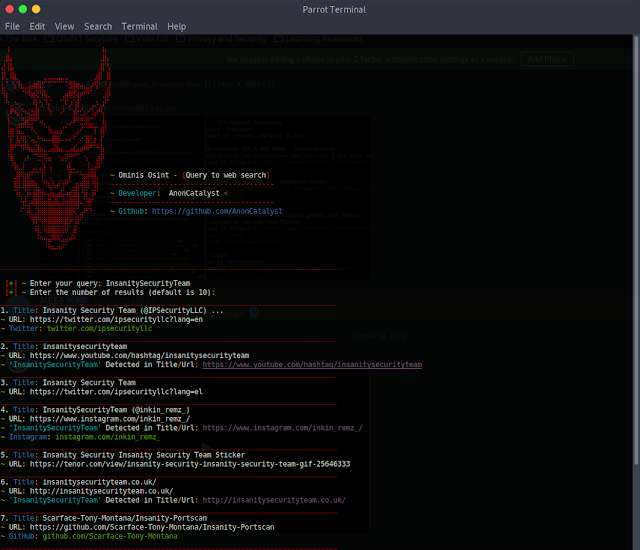
Task: Click result 2 title insanitysecurityteam
Action: coord(85,346)
